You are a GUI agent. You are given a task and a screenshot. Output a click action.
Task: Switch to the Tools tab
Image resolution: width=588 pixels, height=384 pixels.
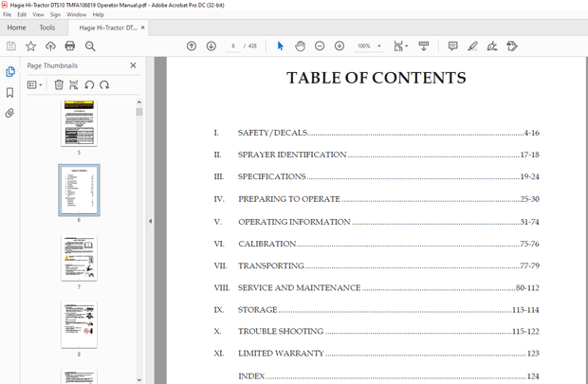[47, 27]
